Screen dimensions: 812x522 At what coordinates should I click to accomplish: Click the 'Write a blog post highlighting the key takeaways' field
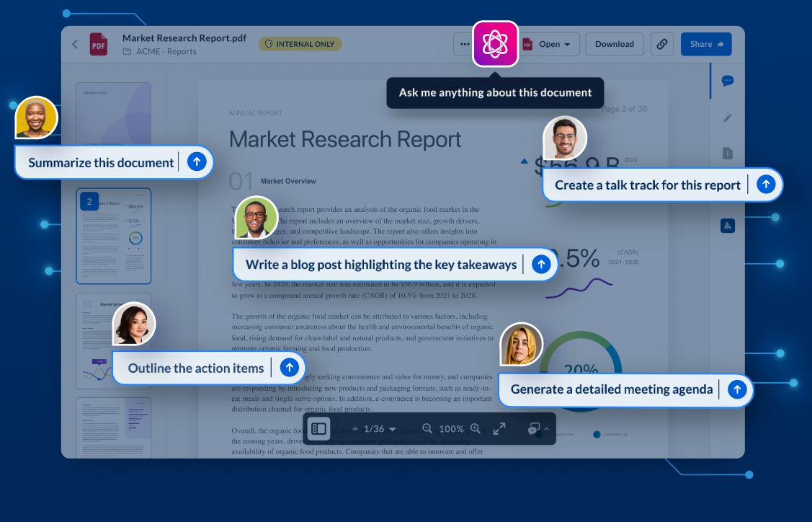[x=395, y=265]
